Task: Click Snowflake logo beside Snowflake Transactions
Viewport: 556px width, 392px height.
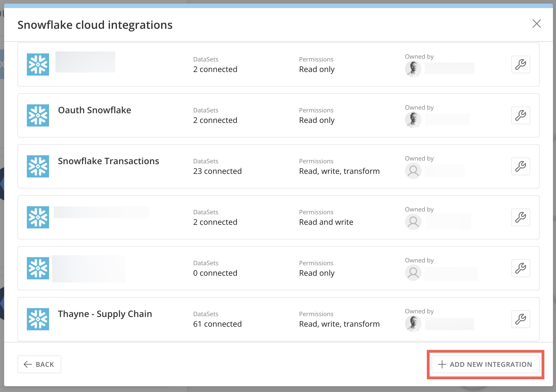Action: (x=38, y=166)
